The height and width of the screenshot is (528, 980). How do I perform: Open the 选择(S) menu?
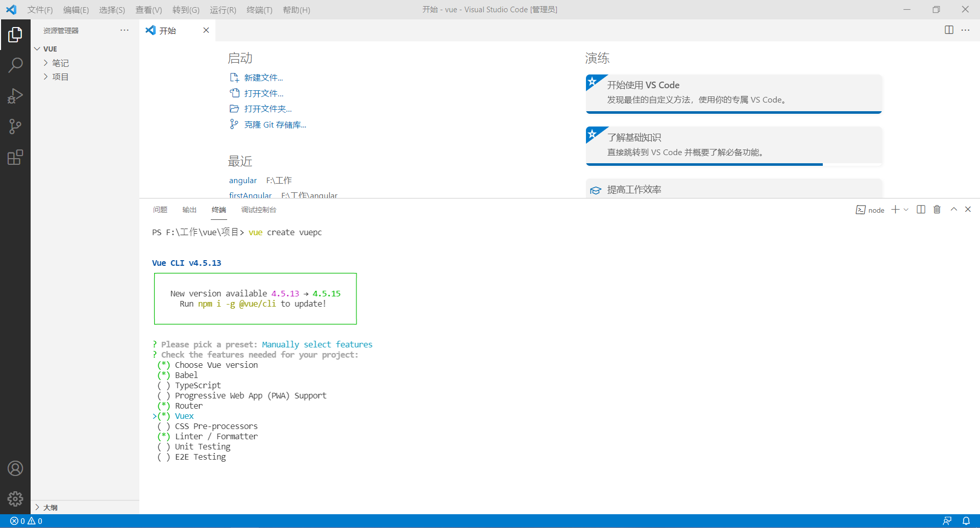tap(112, 10)
